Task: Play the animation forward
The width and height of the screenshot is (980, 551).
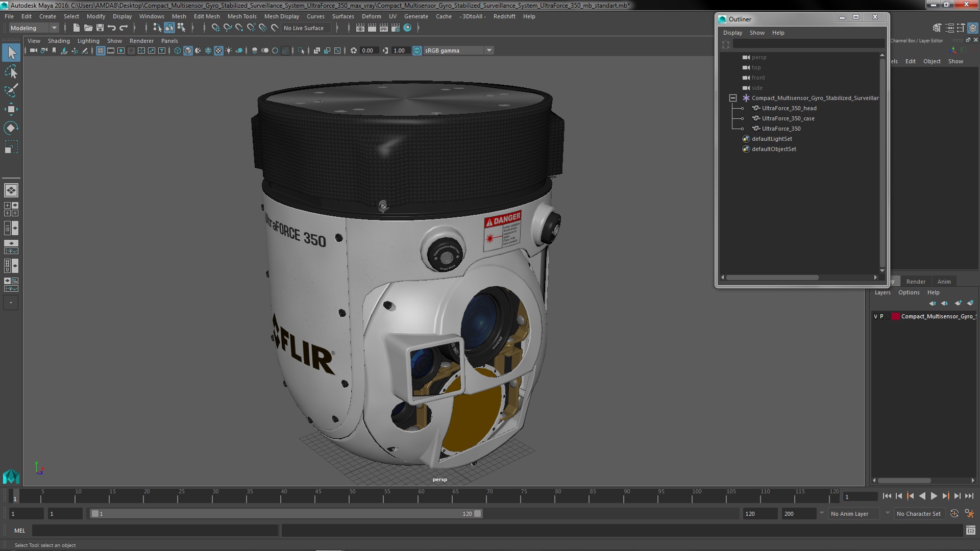Action: tap(934, 496)
